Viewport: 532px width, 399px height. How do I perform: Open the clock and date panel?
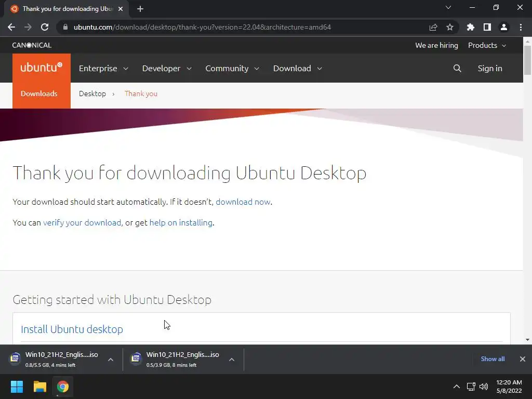tap(509, 387)
